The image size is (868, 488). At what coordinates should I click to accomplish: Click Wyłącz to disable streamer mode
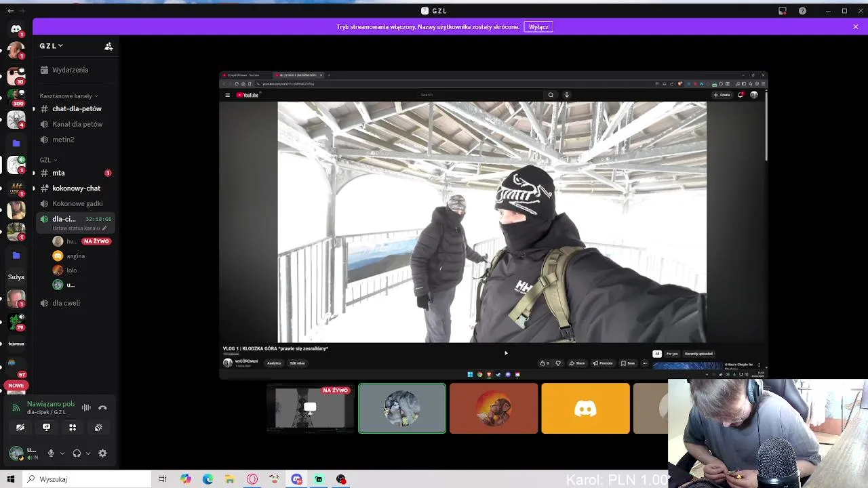coord(538,27)
